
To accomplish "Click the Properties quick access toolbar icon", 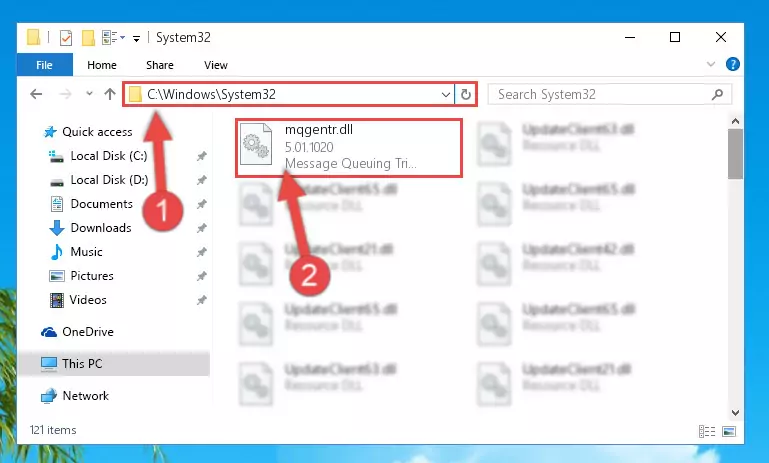I will point(66,37).
